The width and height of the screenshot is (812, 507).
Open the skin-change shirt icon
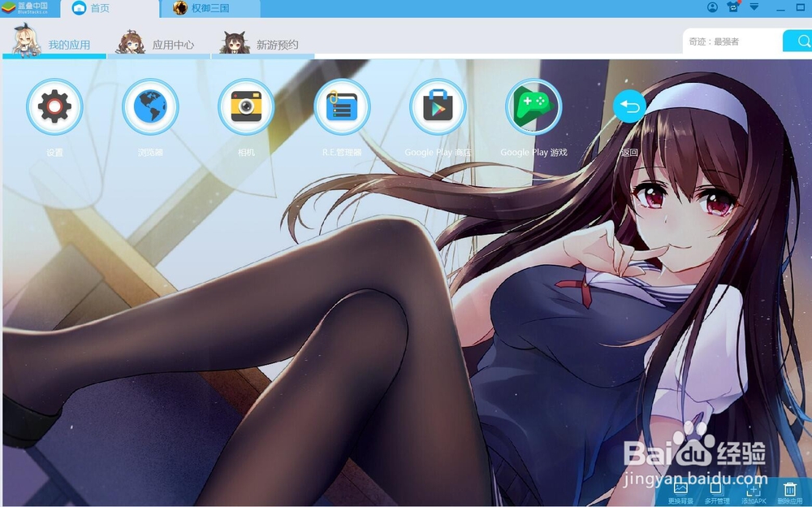coord(733,7)
